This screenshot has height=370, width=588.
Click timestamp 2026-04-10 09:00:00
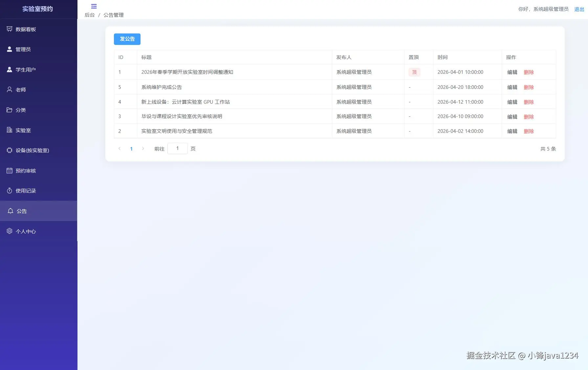(460, 116)
